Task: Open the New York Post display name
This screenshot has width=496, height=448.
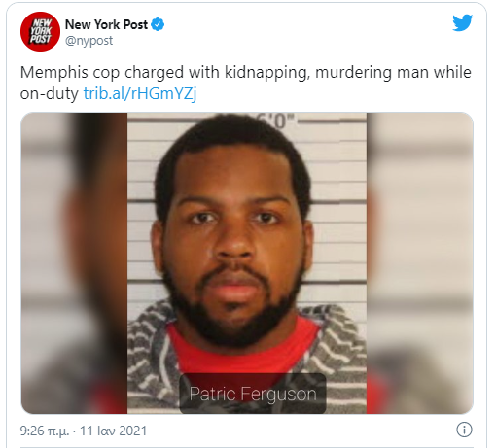Action: [x=106, y=24]
